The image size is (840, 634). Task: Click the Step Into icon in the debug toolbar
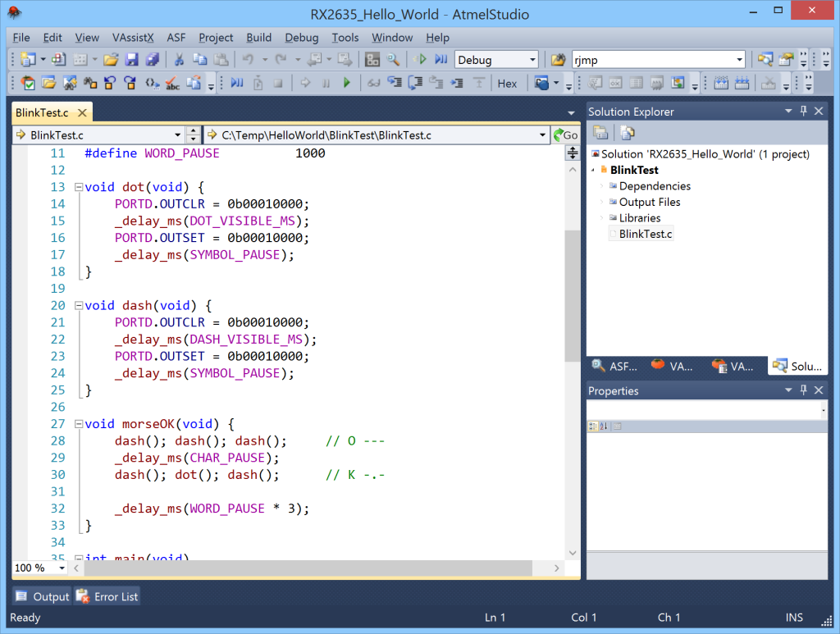click(395, 83)
